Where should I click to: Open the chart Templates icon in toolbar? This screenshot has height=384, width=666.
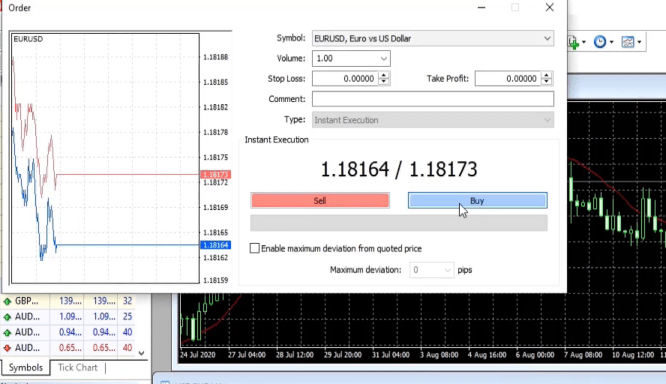point(628,42)
